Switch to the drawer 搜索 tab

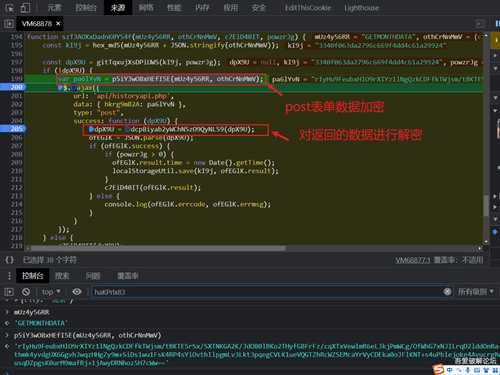coord(62,276)
